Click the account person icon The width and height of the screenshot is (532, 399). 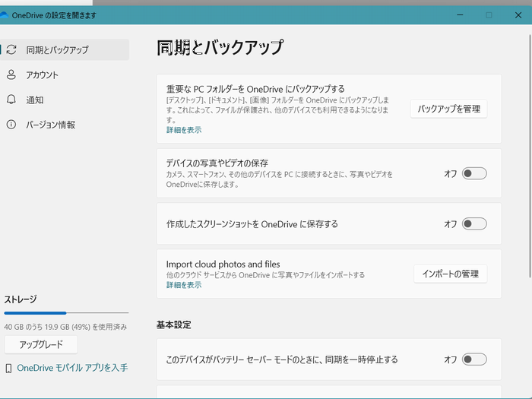click(11, 75)
